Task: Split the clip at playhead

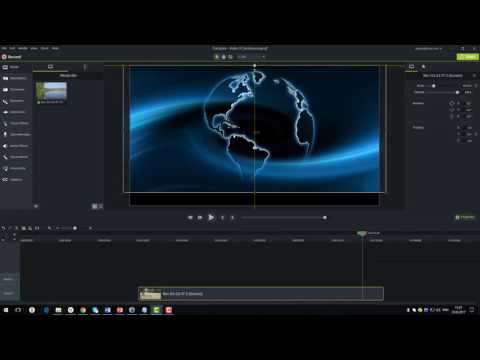Action: (x=37, y=228)
